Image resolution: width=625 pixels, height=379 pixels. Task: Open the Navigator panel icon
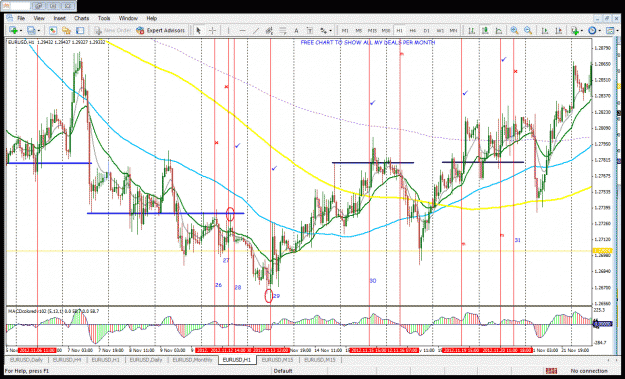pyautogui.click(x=66, y=30)
